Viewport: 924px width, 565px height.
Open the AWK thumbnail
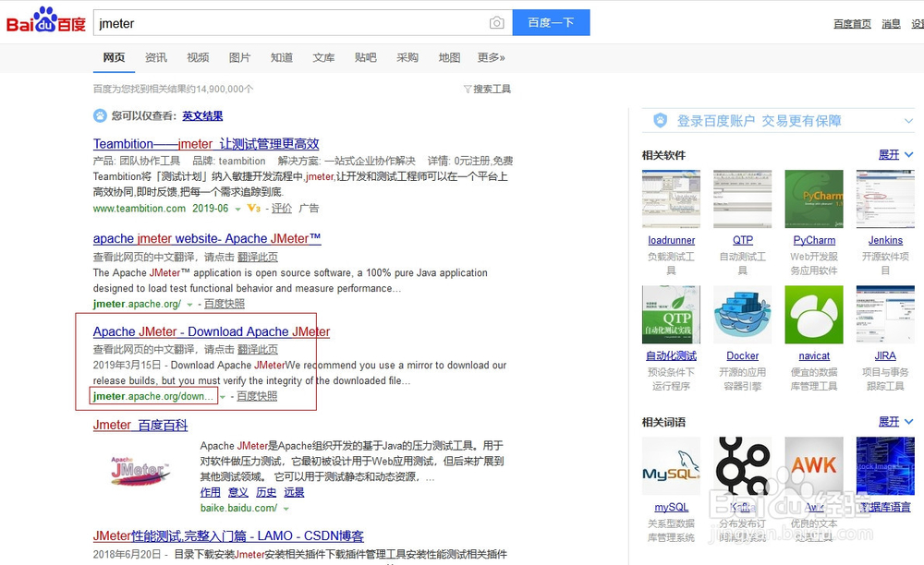[x=814, y=465]
